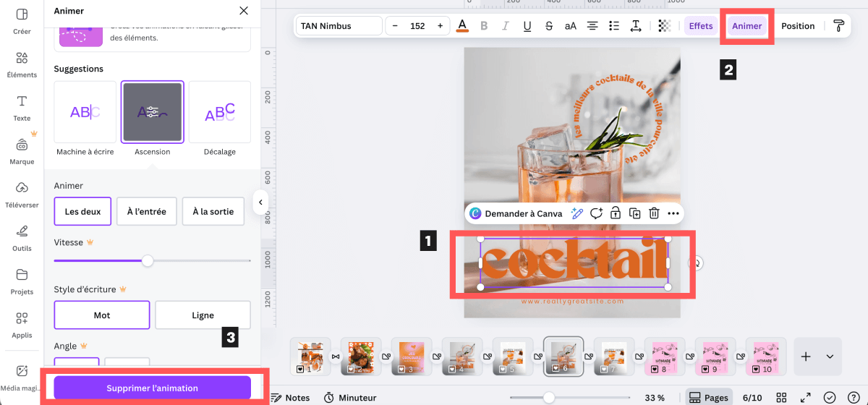This screenshot has width=868, height=405.
Task: Toggle strikethrough formatting
Action: (x=549, y=26)
